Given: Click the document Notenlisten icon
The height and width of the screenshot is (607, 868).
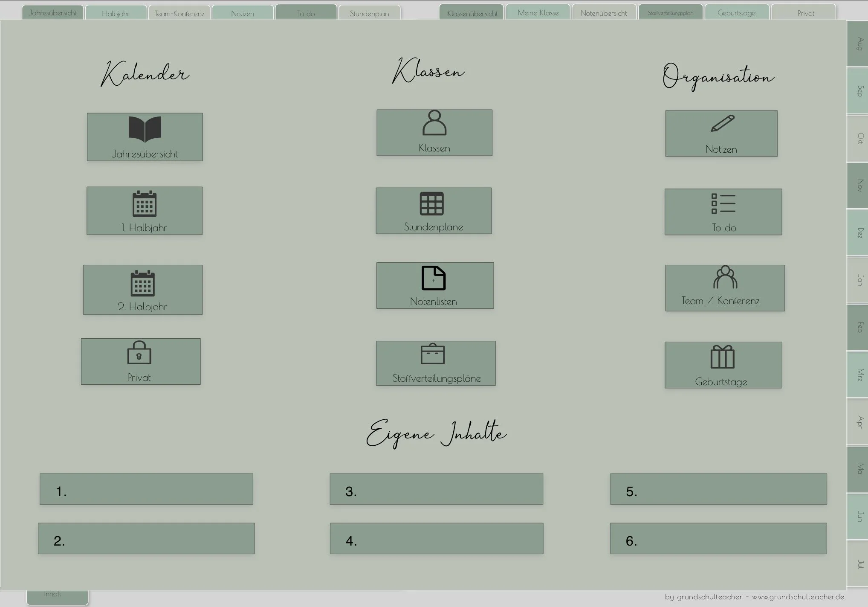Looking at the screenshot, I should [x=433, y=278].
